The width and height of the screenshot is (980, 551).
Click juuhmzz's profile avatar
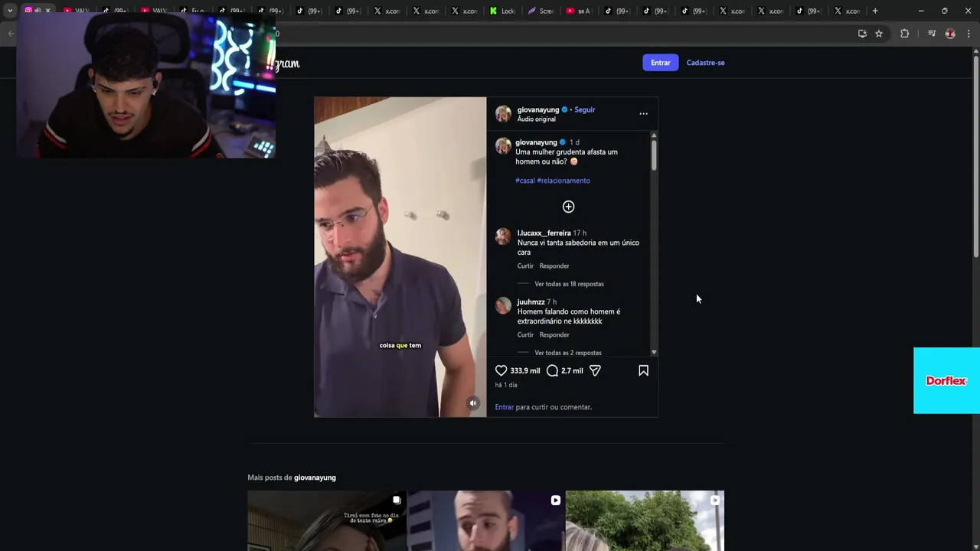(x=503, y=305)
